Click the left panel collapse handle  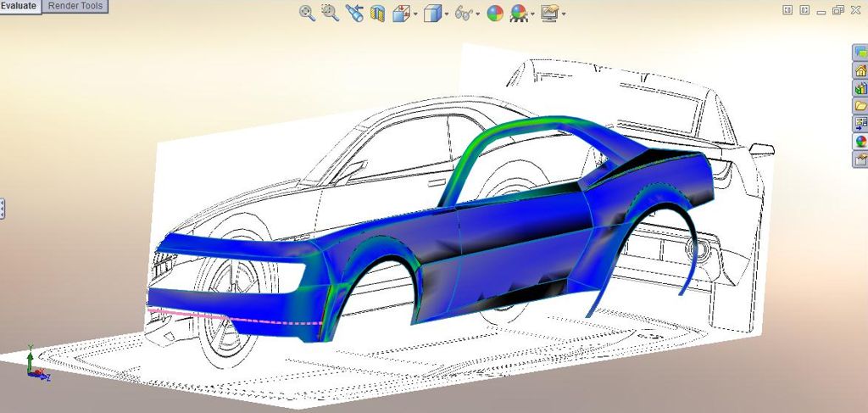click(x=3, y=209)
